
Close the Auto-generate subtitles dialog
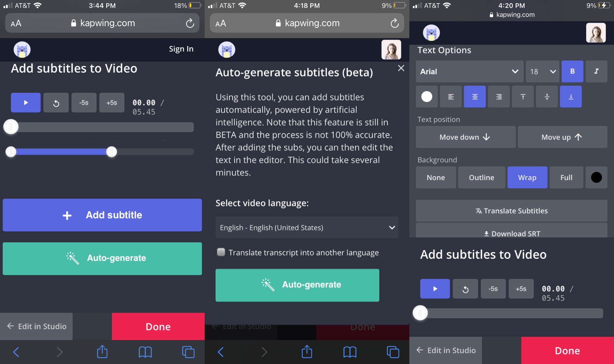pos(401,68)
